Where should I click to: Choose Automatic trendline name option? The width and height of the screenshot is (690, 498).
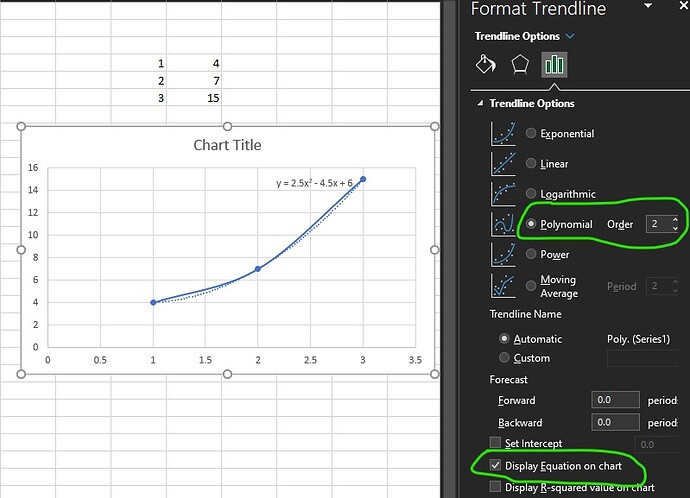[504, 339]
